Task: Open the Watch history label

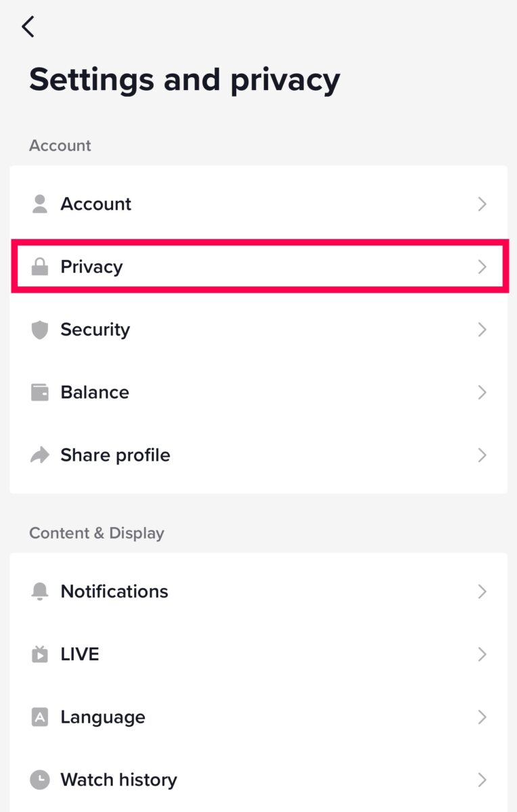Action: click(118, 780)
